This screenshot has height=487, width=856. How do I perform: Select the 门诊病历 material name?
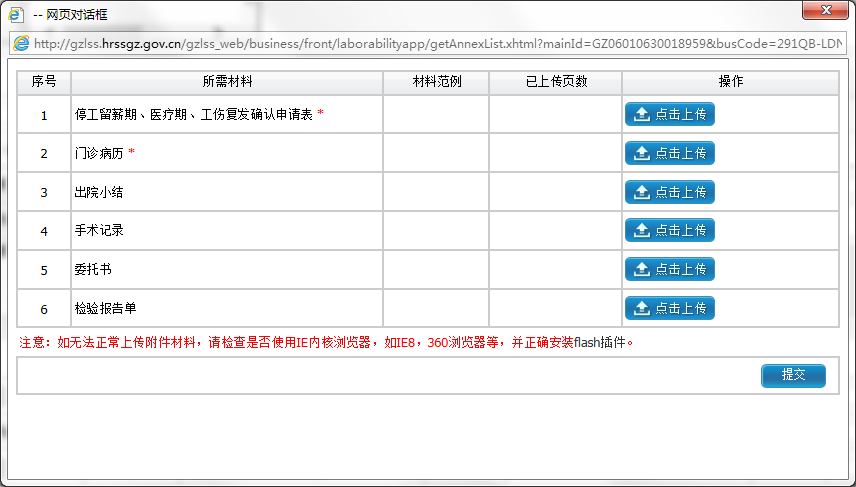99,153
